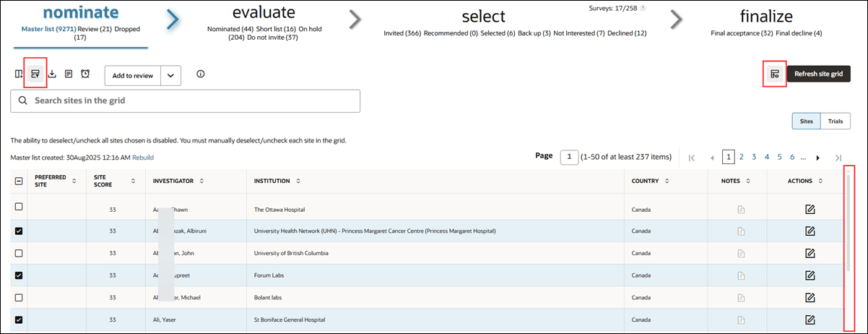
Task: Sort by the Institution column
Action: 298,181
